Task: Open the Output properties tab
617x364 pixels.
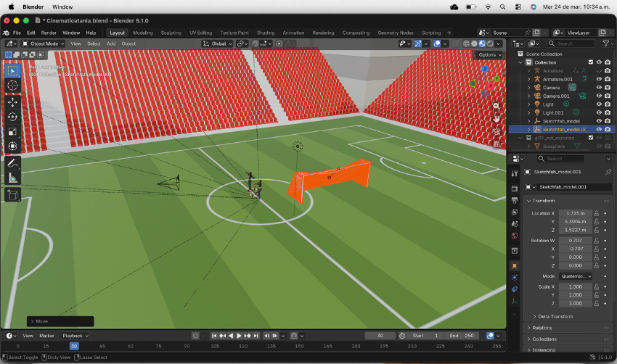Action: click(515, 200)
